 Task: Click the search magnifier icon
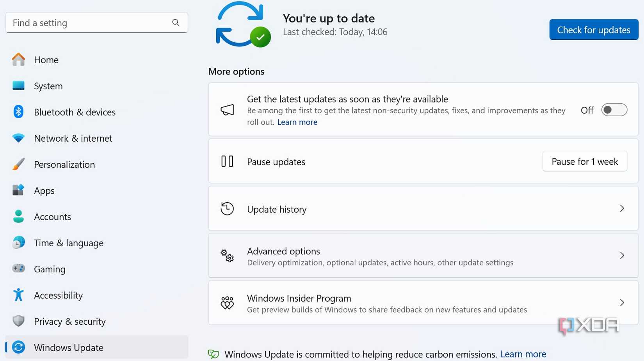(x=176, y=23)
